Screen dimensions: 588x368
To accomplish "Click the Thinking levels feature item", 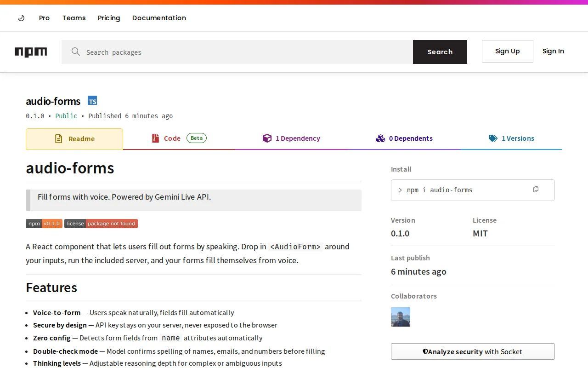I will coord(158,363).
